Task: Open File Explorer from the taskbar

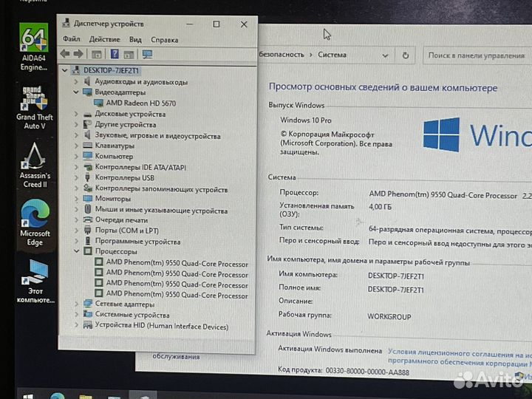Action: tap(85, 396)
